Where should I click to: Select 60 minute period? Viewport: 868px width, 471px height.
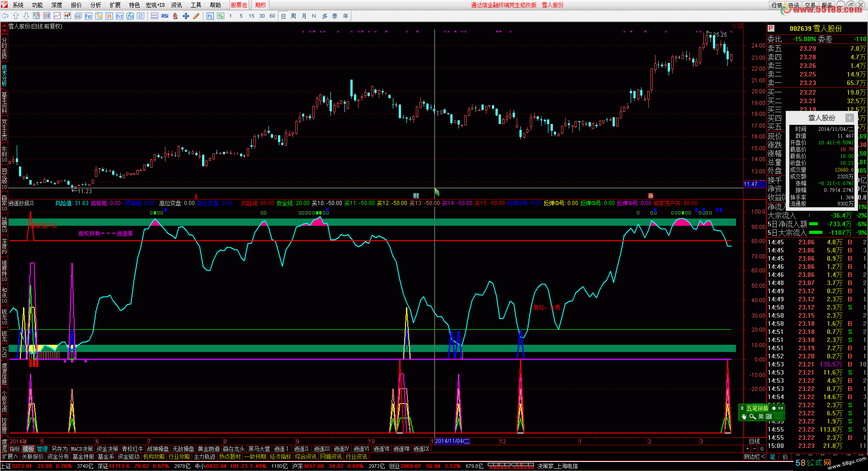272,16
